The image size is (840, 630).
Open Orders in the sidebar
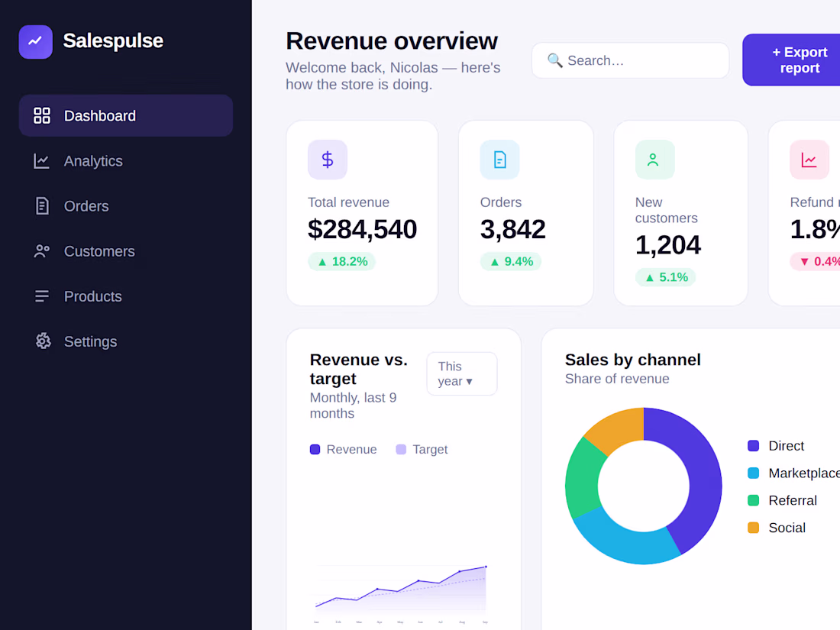coord(126,205)
